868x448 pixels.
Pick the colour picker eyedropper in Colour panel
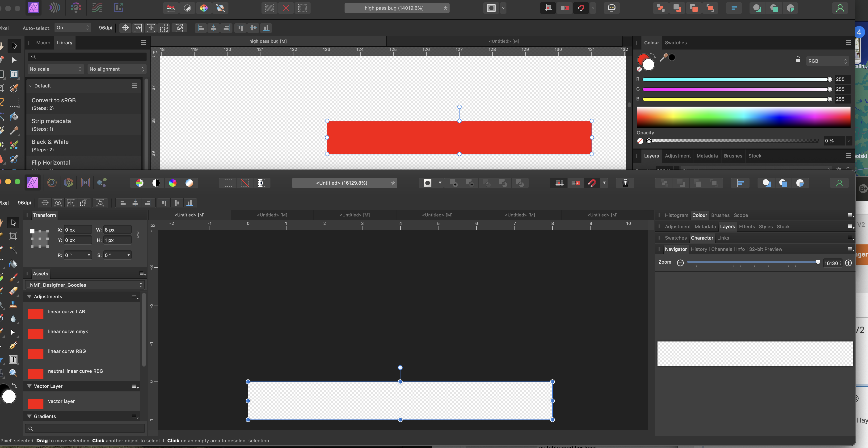click(x=663, y=58)
